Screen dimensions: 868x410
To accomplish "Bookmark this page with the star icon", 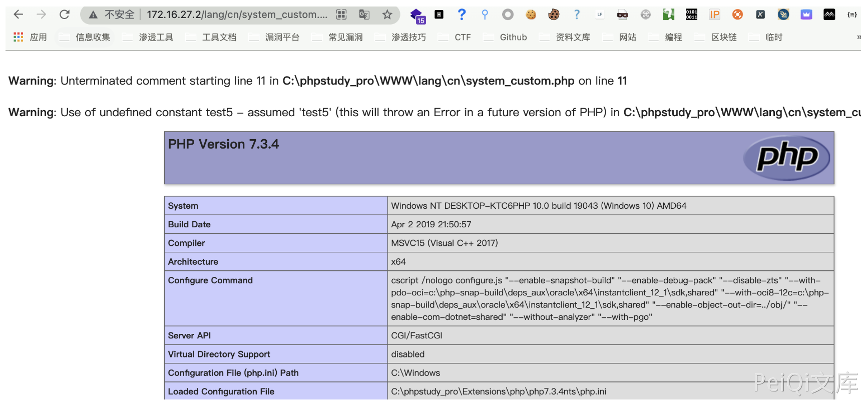I will pos(387,15).
